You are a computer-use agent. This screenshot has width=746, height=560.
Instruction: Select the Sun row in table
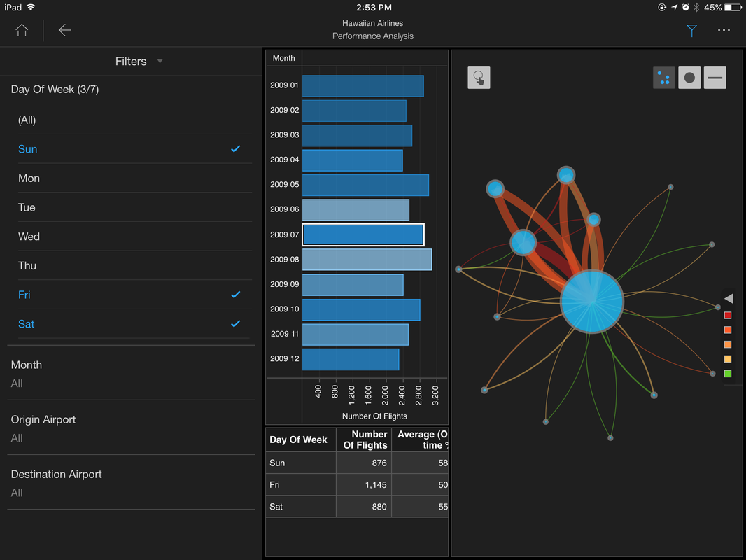[357, 463]
